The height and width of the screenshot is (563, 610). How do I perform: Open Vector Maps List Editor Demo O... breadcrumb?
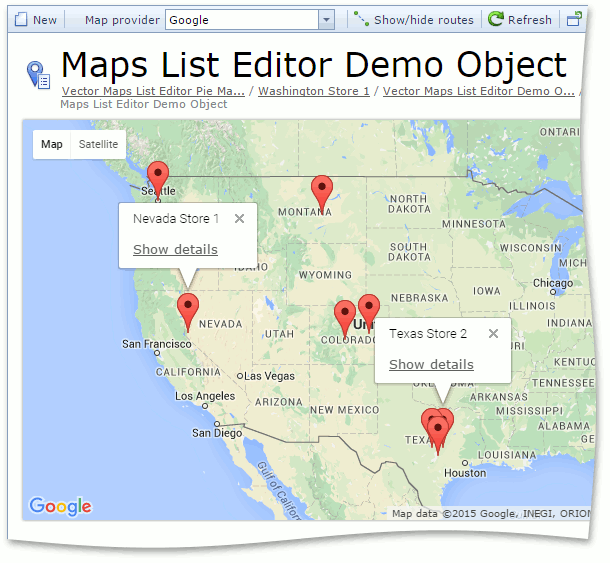pos(479,91)
